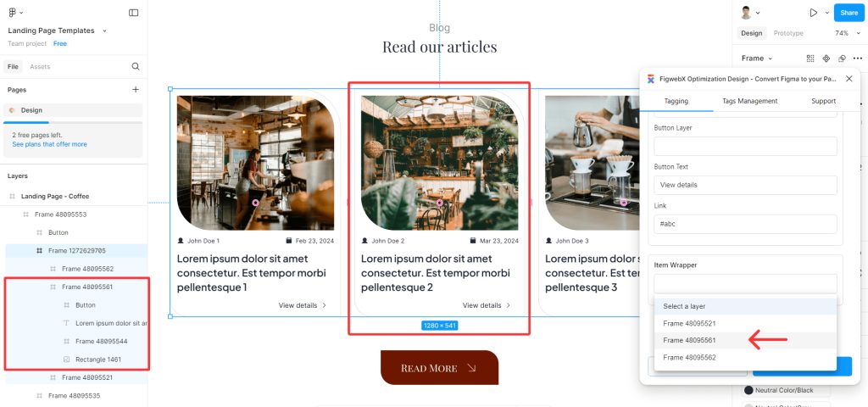868x407 pixels.
Task: Close the FigwebX plugin window
Action: 849,79
